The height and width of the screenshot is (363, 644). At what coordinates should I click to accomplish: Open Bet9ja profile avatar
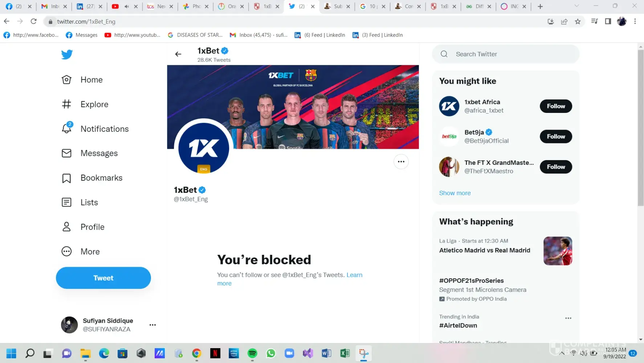click(449, 136)
